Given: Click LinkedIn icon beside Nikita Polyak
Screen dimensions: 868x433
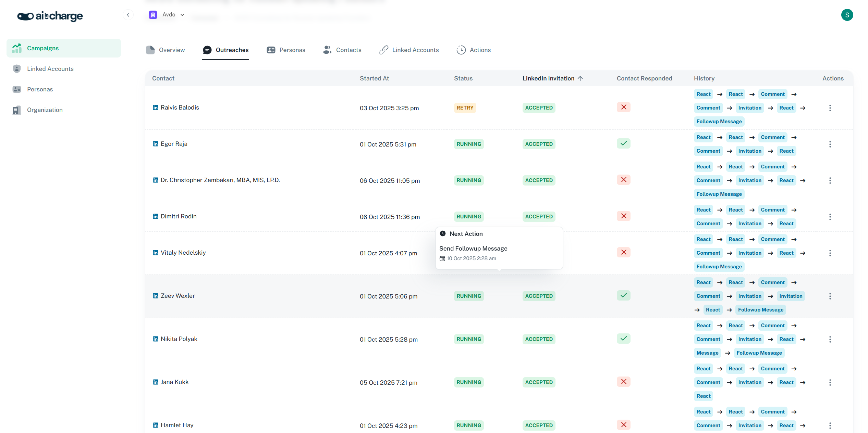Looking at the screenshot, I should [155, 339].
